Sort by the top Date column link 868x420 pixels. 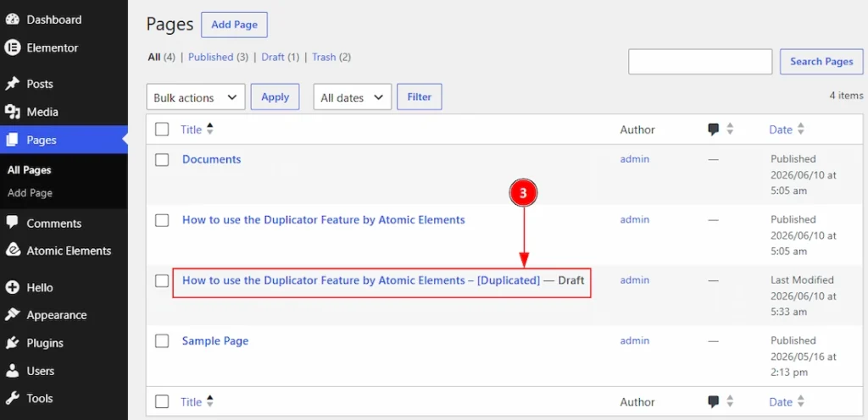tap(781, 130)
